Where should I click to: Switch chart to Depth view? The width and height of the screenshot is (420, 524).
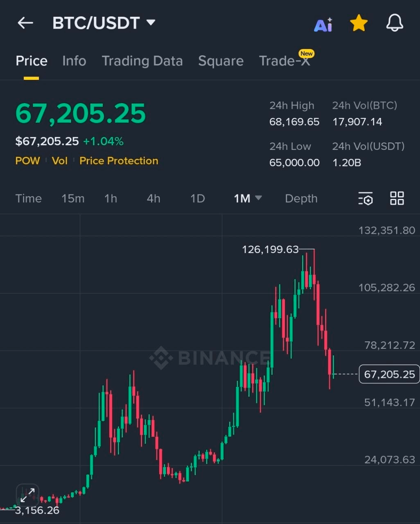301,199
